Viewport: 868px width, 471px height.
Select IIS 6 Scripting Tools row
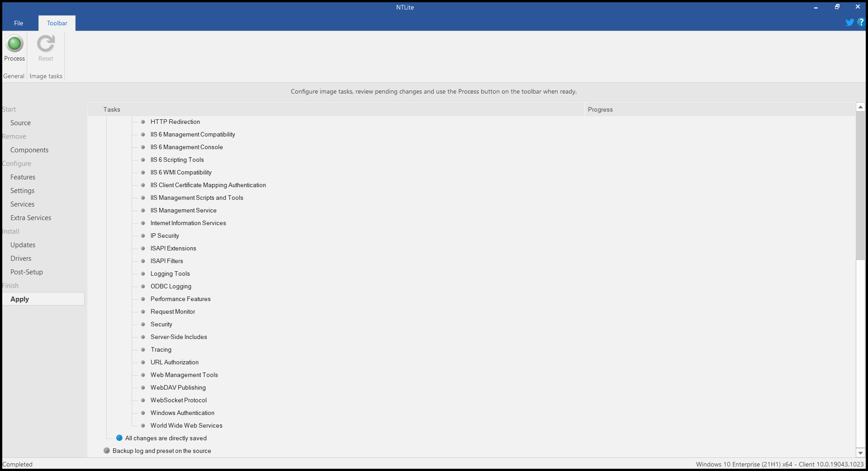(177, 160)
